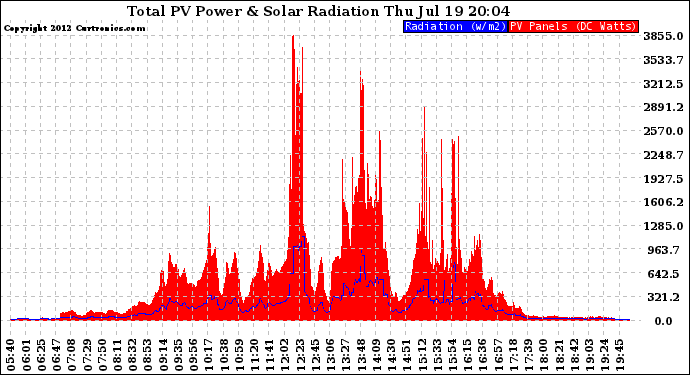
Task: Click the y-axis value 3855.0
Action: [x=663, y=36]
